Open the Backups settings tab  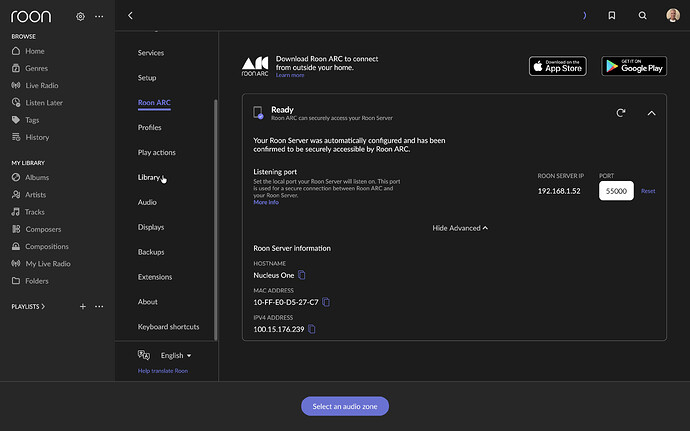tap(151, 252)
